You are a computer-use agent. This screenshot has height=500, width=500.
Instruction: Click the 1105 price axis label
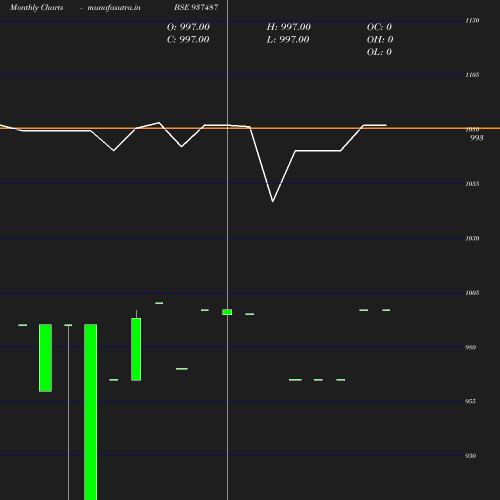pyautogui.click(x=472, y=75)
